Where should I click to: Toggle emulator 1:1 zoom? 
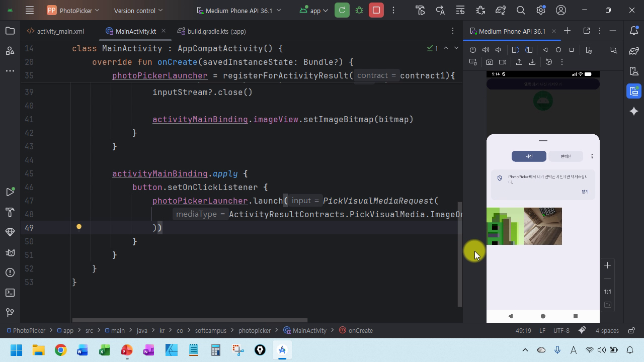[x=607, y=292]
